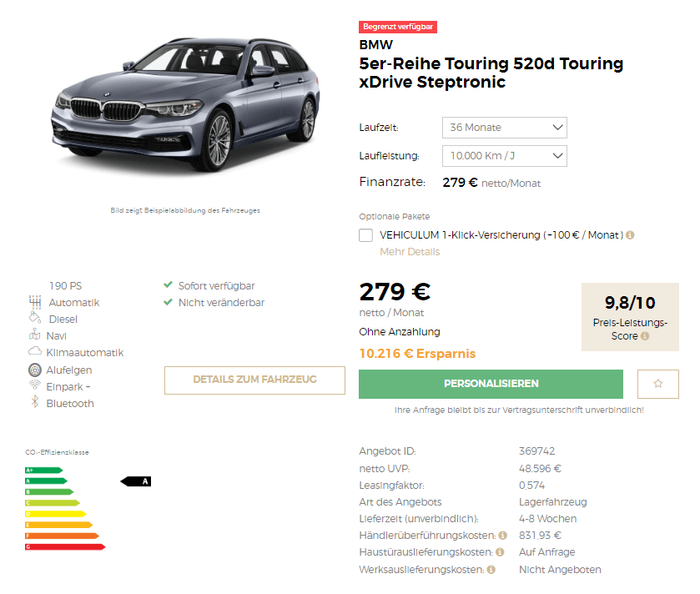Click the A+ efficiency class bar
Image resolution: width=700 pixels, height=594 pixels.
point(43,470)
